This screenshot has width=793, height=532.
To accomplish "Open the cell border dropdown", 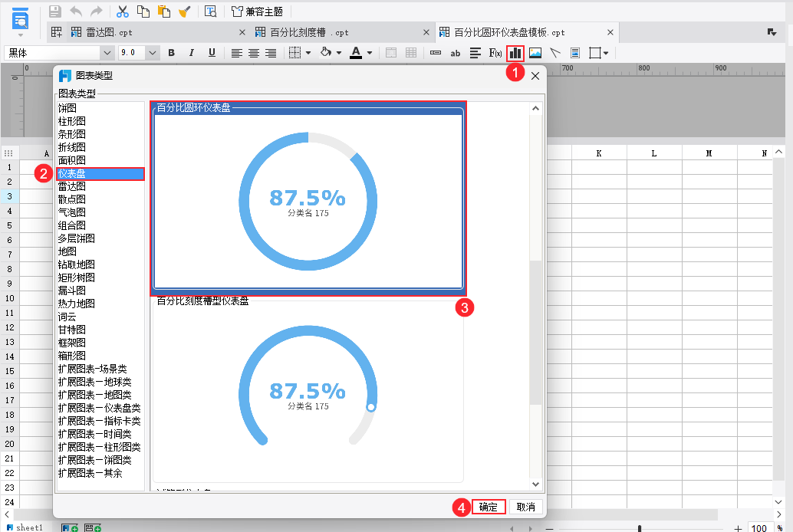I will point(308,53).
